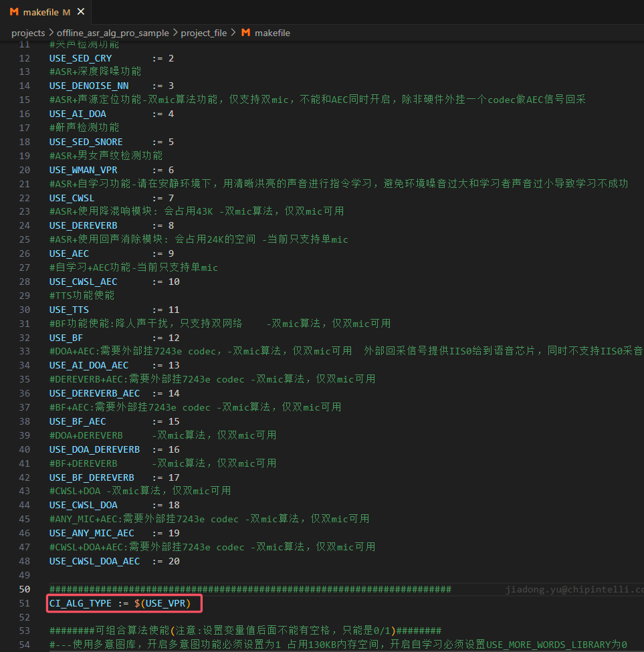Click the makefile icon in breadcrumb bar

(246, 33)
